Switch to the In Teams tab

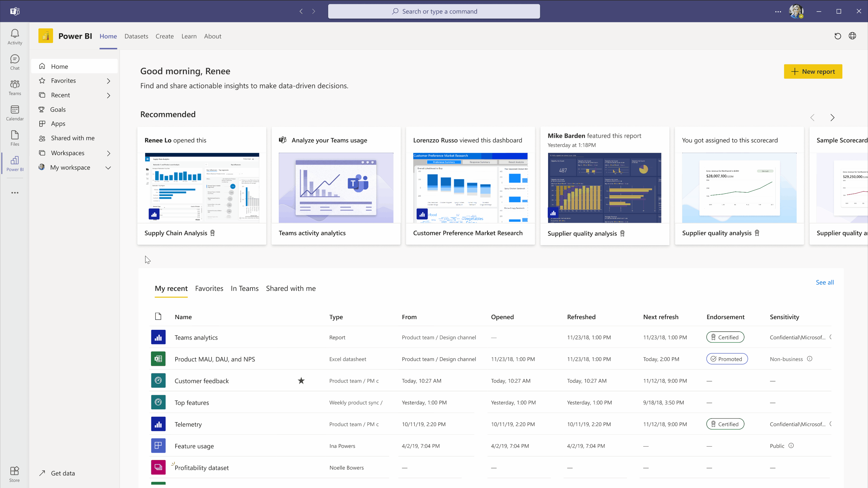tap(244, 288)
